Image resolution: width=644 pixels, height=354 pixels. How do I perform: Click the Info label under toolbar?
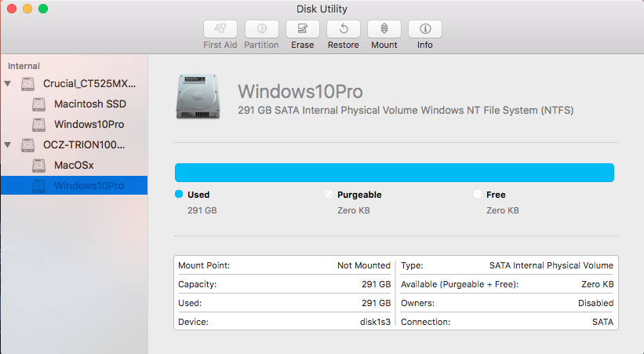coord(425,45)
